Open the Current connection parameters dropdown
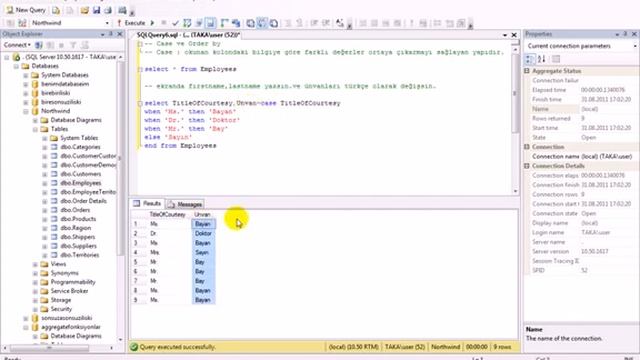 (x=634, y=46)
